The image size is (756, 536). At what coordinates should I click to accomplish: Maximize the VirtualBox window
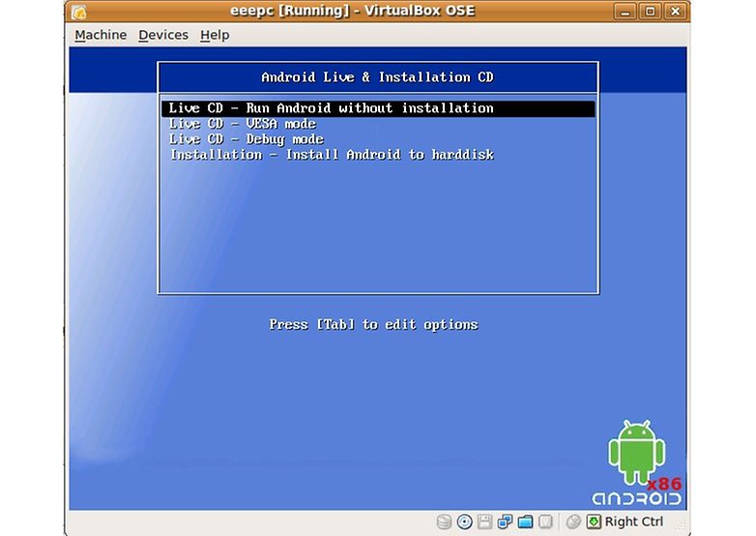651,11
